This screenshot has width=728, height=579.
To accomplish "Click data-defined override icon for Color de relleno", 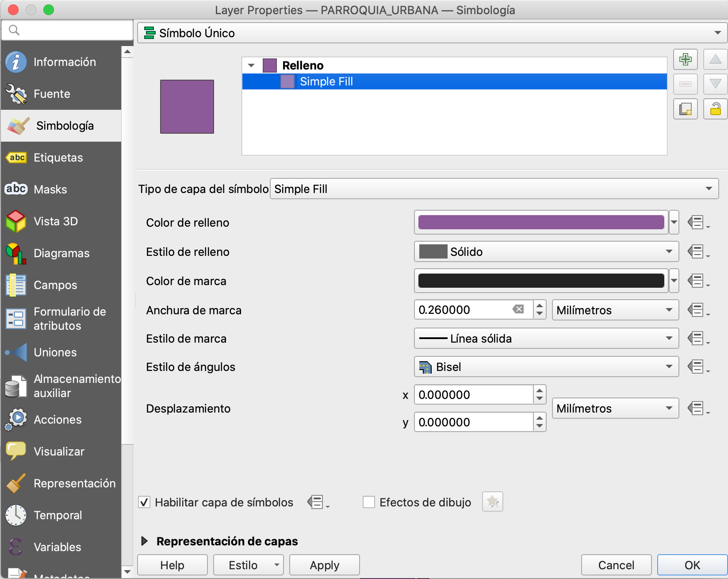I will [697, 222].
